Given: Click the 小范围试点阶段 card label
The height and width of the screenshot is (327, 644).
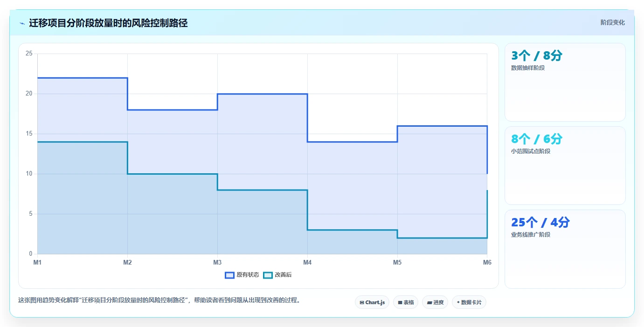Looking at the screenshot, I should 531,151.
